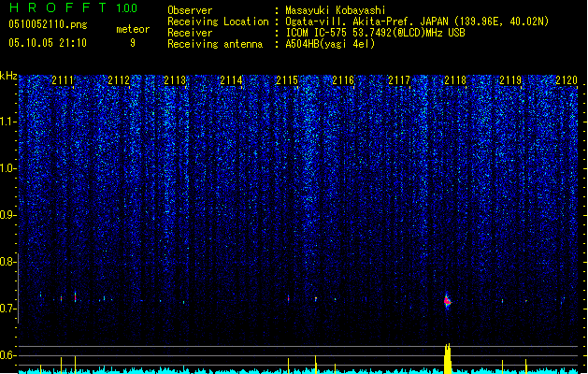The width and height of the screenshot is (588, 374).
Task: Click the meteor count value 9
Action: click(x=133, y=43)
